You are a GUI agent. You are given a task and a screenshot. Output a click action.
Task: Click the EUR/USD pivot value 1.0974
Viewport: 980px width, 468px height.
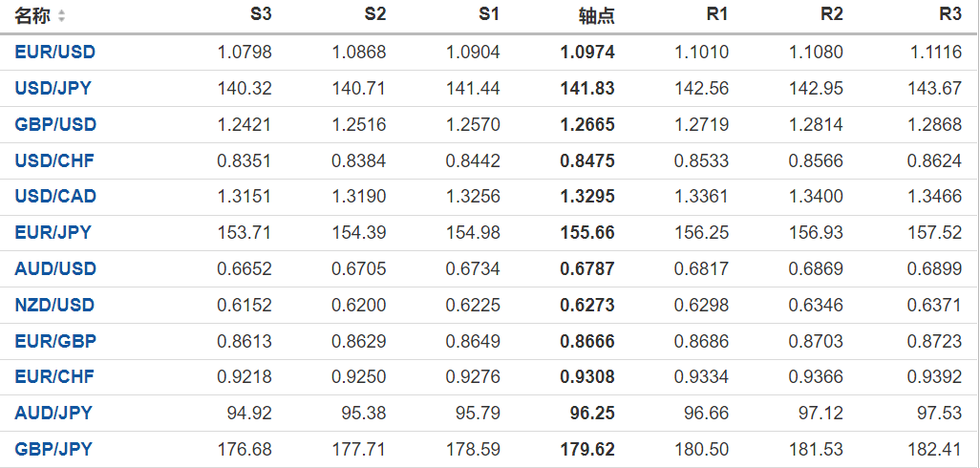coord(587,52)
